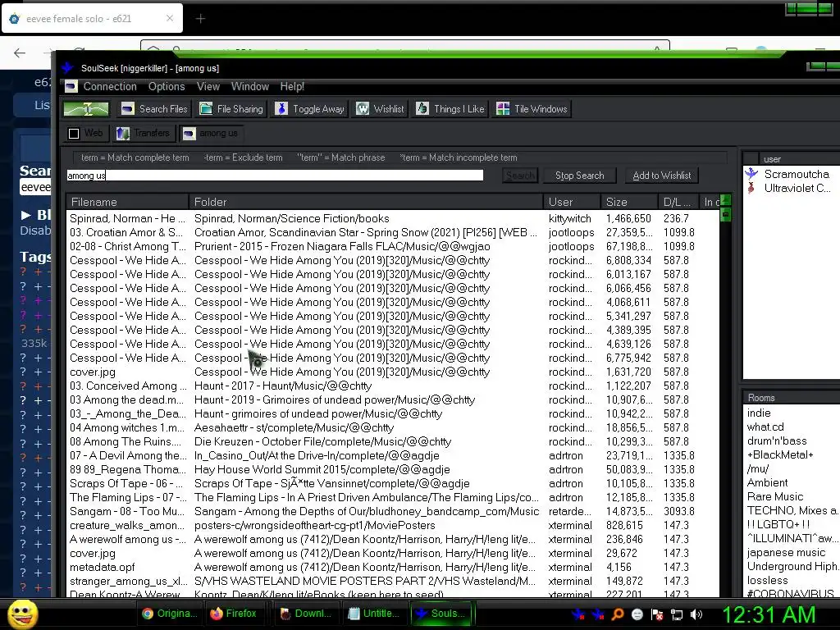Open Things I Like from the toolbar
The image size is (840, 630).
point(450,109)
